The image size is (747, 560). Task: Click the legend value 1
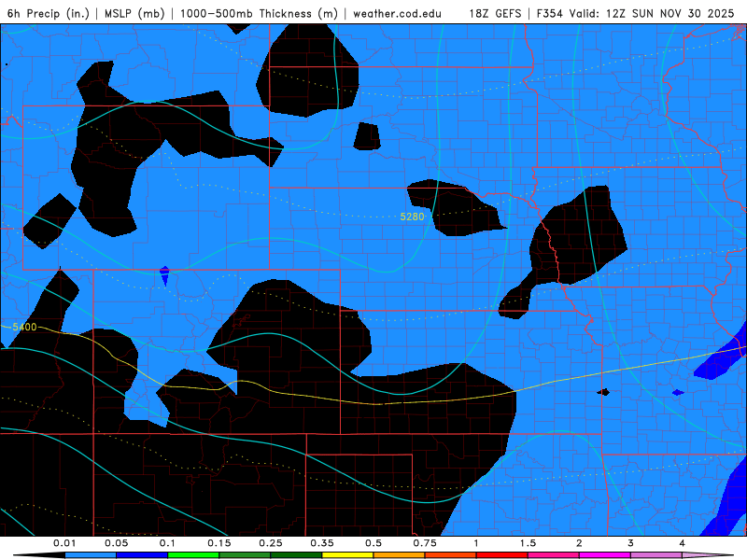(476, 543)
